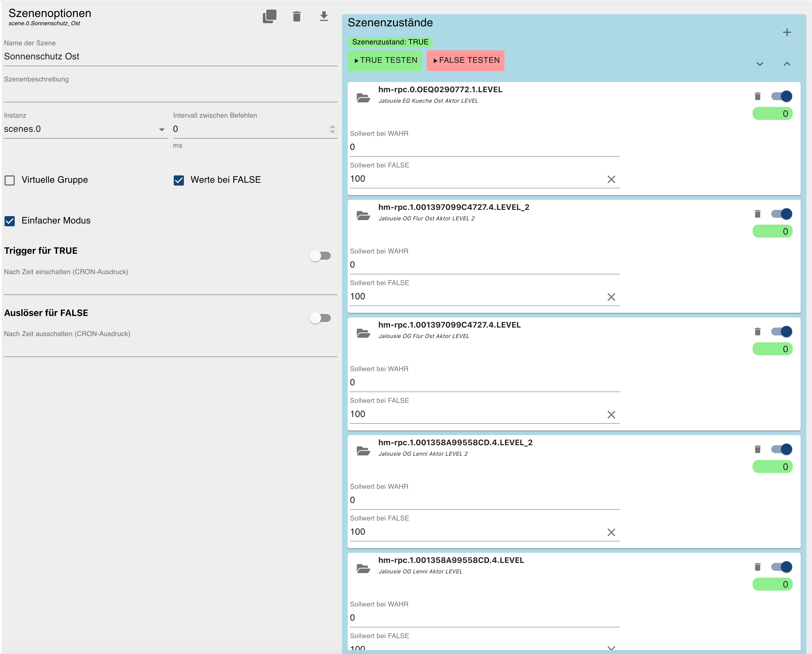This screenshot has height=654, width=812.
Task: Disable the Einfacher Modus checkbox
Action: point(10,221)
